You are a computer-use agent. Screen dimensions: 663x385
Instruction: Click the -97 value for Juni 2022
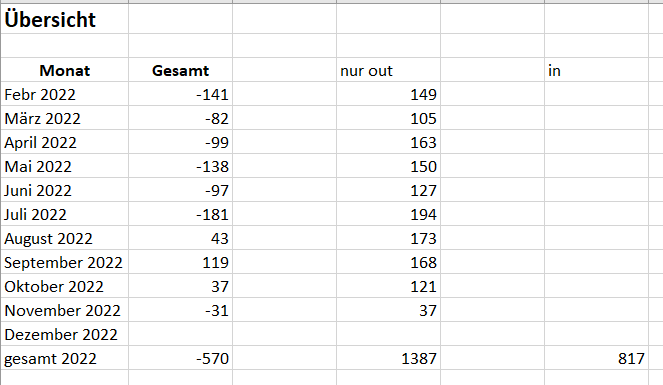click(181, 191)
